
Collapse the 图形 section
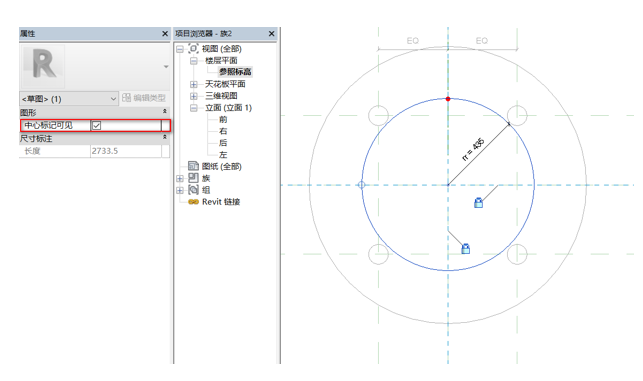click(x=164, y=112)
